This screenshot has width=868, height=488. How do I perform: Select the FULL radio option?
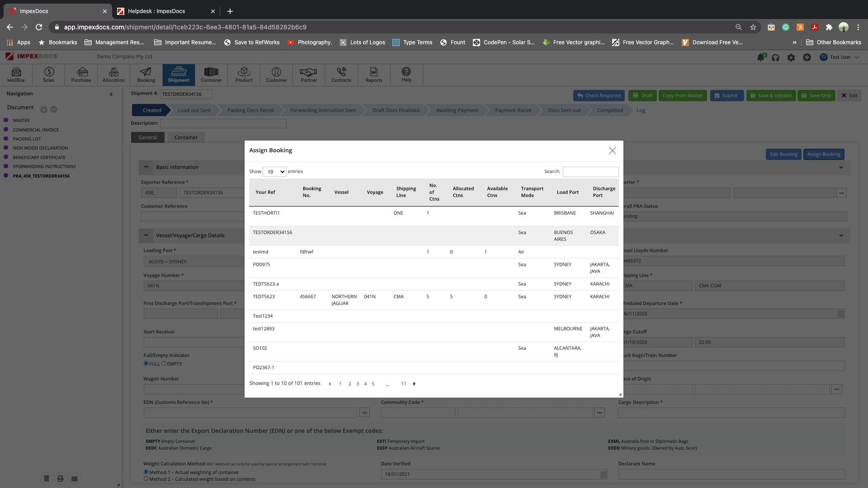click(x=146, y=364)
